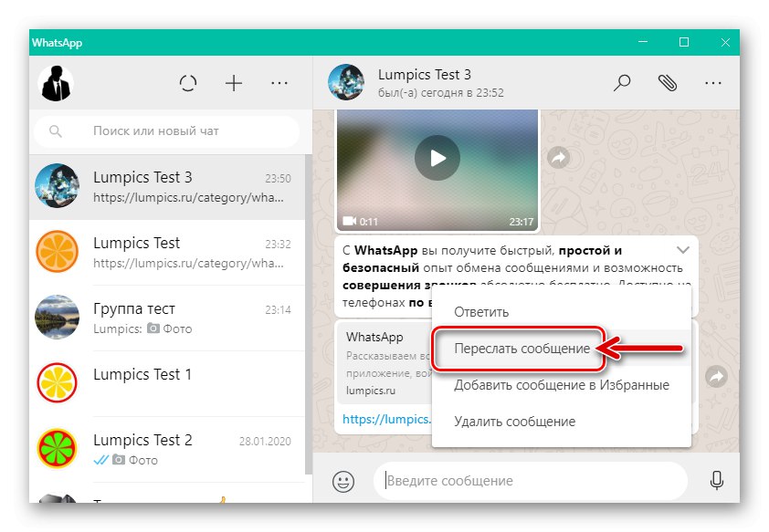This screenshot has height=532, width=769.
Task: Record a voice message with microphone
Action: tap(717, 481)
